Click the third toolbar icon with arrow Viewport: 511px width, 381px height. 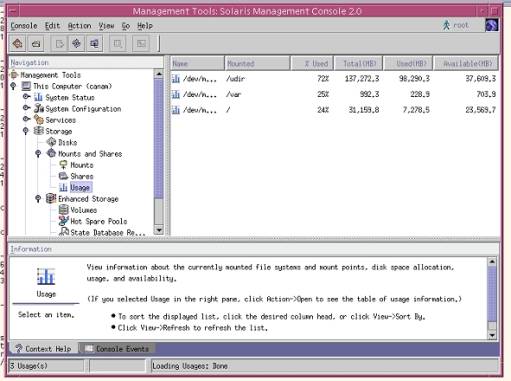pyautogui.click(x=59, y=43)
